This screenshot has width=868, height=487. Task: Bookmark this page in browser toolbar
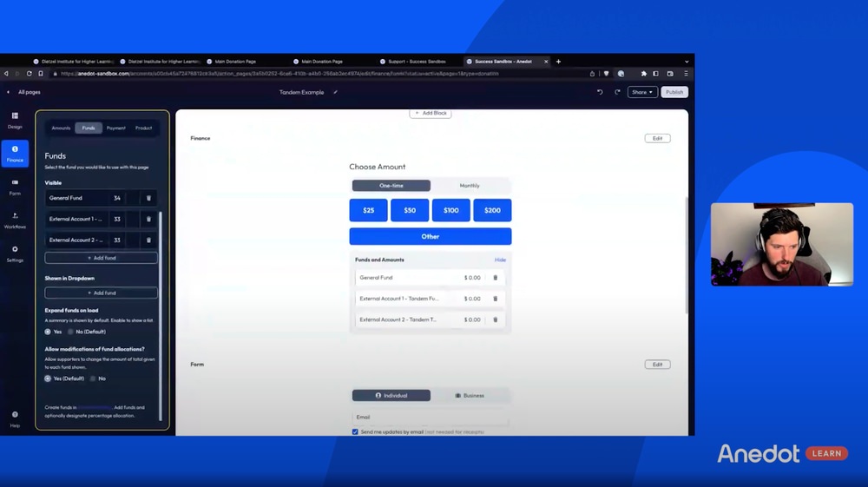click(41, 73)
